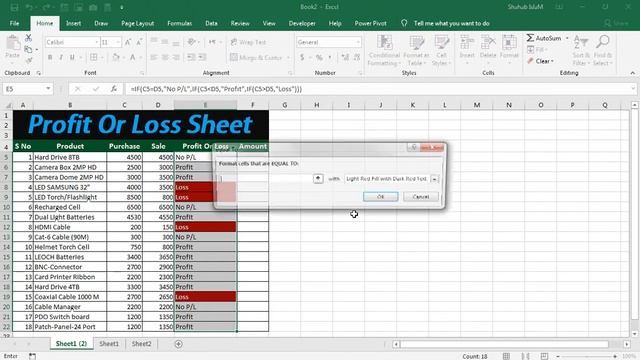Click the zoom slider in status bar
The image size is (640, 360).
(586, 356)
